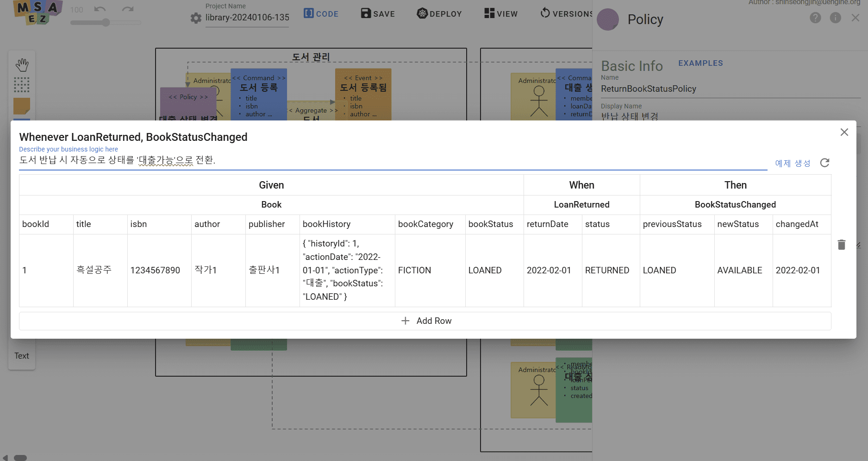Click the 예제 생성 link
The width and height of the screenshot is (868, 461).
[x=793, y=163]
